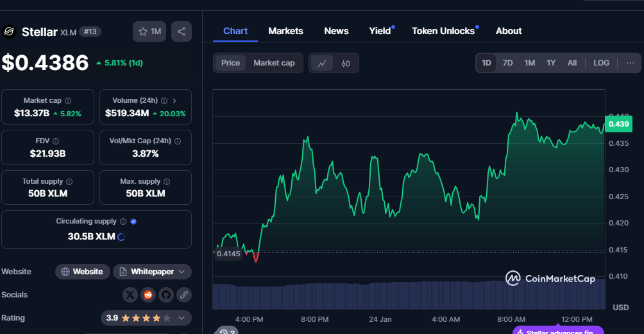Select Price chart mode

click(230, 63)
